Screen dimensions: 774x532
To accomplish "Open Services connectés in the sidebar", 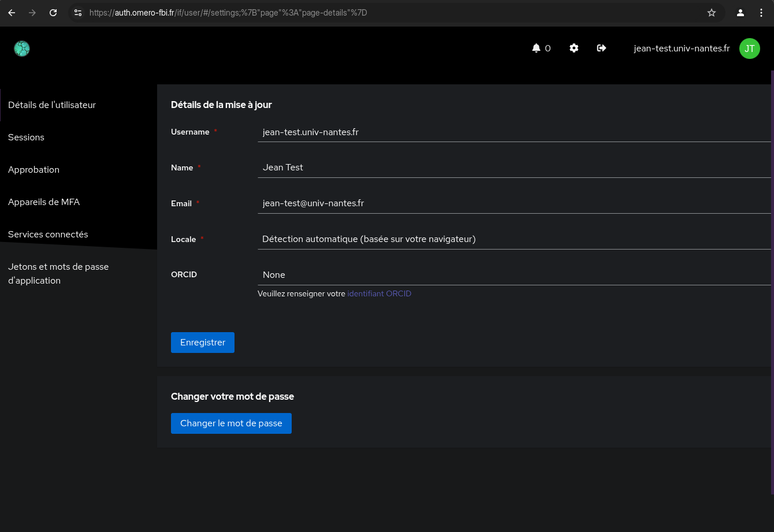I will (79, 235).
